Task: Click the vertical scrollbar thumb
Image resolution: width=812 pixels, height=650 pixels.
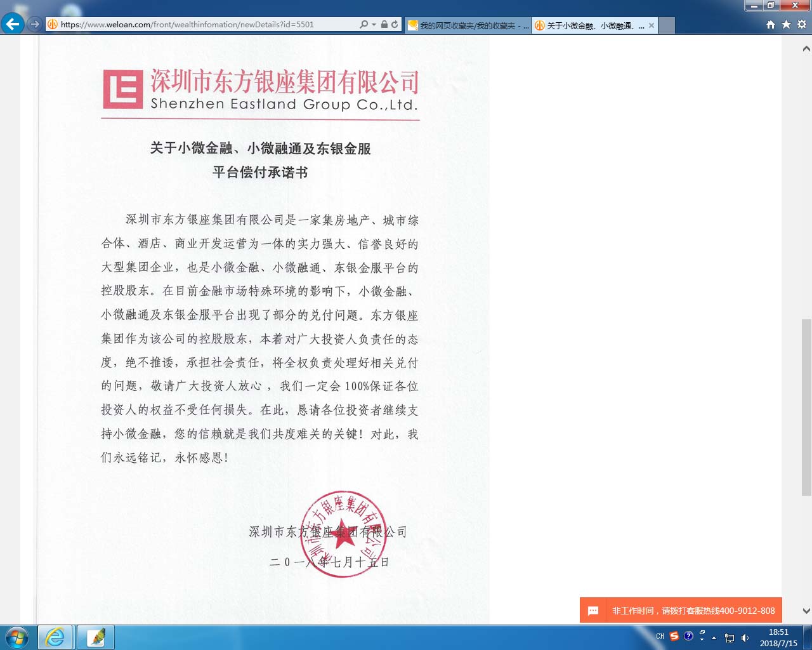Action: coord(806,407)
